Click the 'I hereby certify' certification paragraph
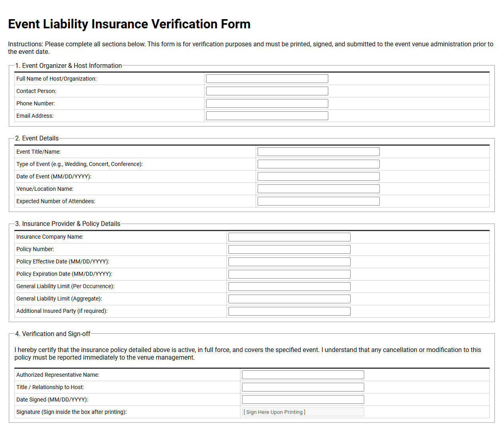This screenshot has width=504, height=447. click(248, 354)
